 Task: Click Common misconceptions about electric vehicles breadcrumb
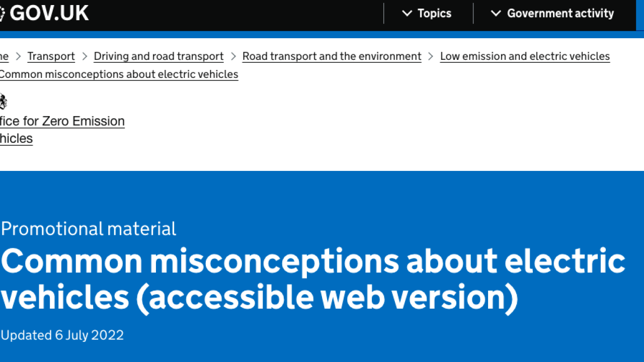[x=119, y=74]
